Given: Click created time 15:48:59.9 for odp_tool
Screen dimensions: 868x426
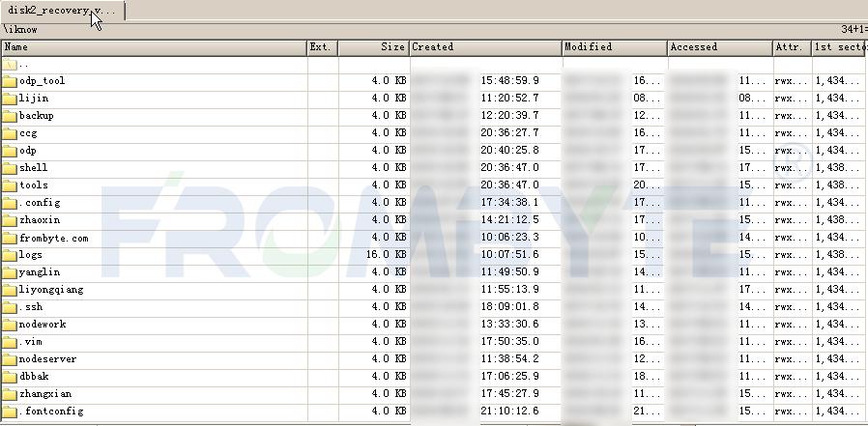Looking at the screenshot, I should click(509, 81).
